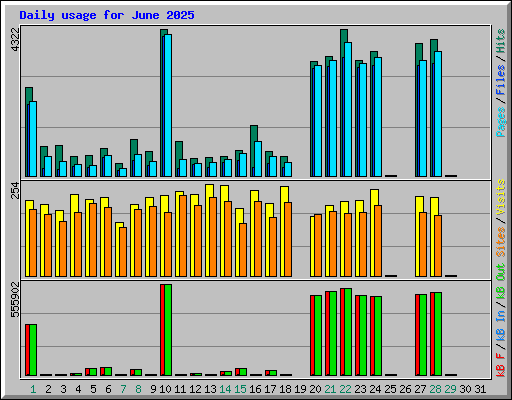512x400 pixels.
Task: Click day 26 on the x-axis
Action: (x=405, y=389)
